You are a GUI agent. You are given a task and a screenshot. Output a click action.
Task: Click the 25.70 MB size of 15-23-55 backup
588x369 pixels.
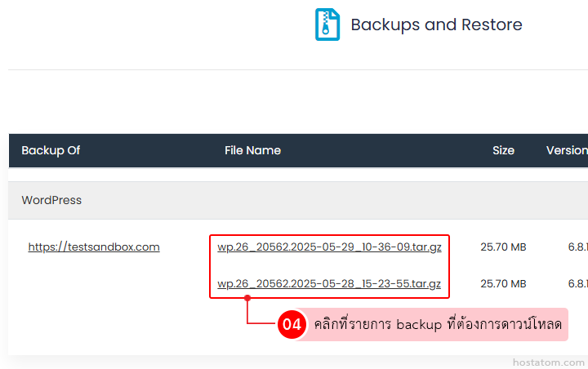coord(503,284)
